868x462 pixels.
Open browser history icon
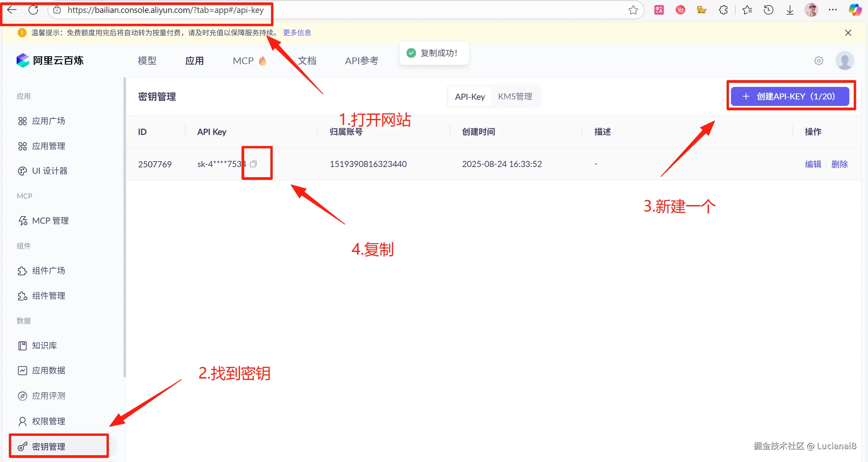point(768,10)
